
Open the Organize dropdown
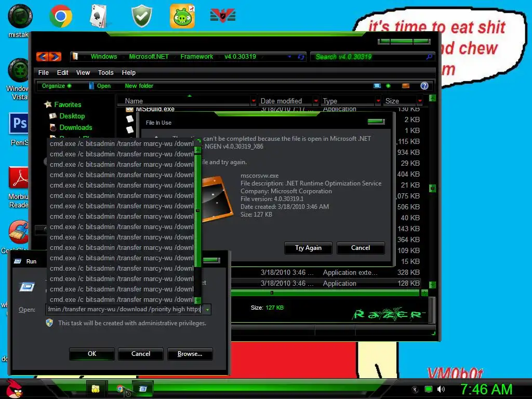pyautogui.click(x=56, y=86)
